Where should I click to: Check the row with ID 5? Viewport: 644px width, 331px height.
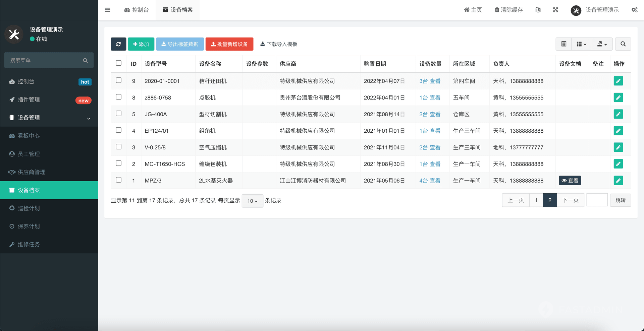118,113
